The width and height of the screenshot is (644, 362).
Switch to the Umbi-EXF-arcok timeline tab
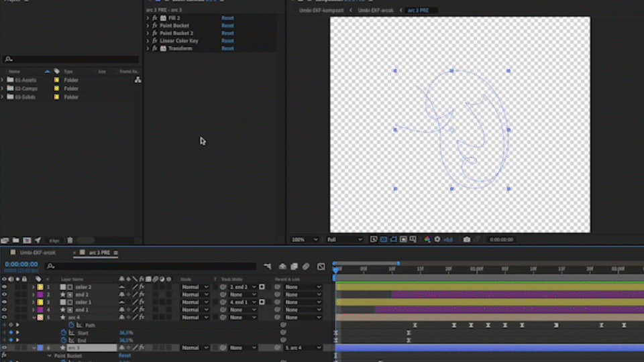point(38,253)
